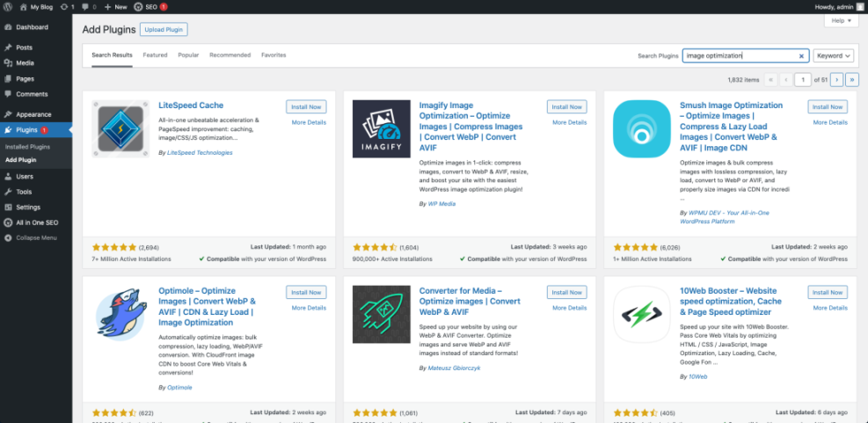
Task: Open the Keyword search type dropdown
Action: pyautogui.click(x=833, y=56)
